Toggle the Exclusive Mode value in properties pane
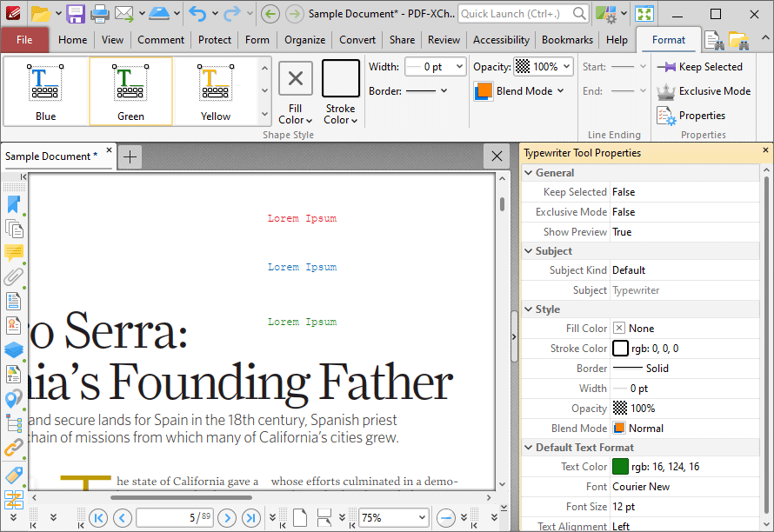Screen dimensions: 774x532 [684, 212]
